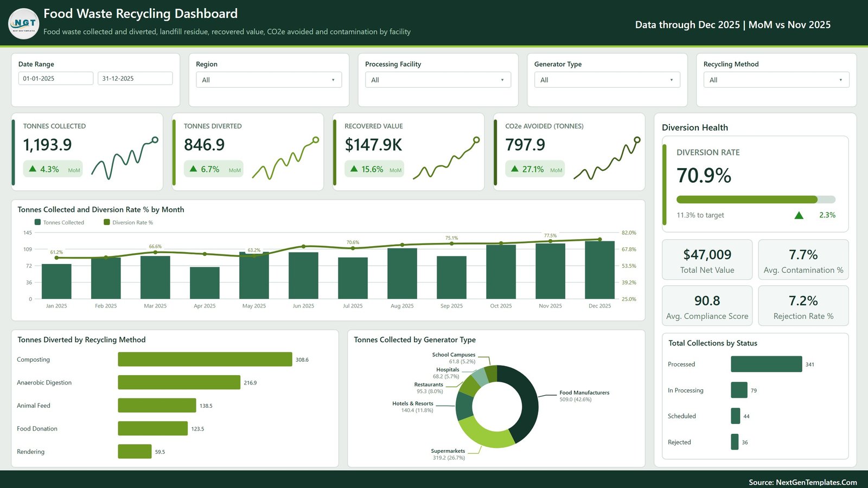Image resolution: width=868 pixels, height=488 pixels.
Task: Click the Hotels & Resorts donut segment
Action: pyautogui.click(x=464, y=406)
